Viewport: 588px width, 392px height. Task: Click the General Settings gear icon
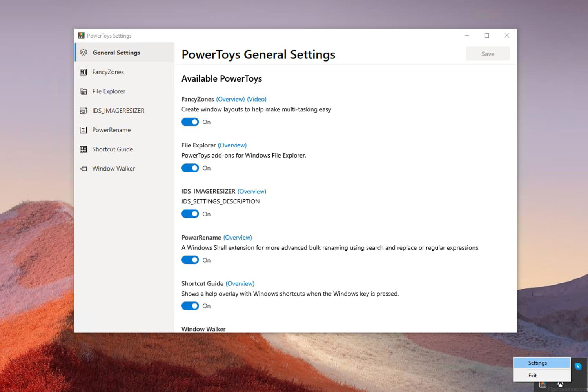[x=83, y=52]
